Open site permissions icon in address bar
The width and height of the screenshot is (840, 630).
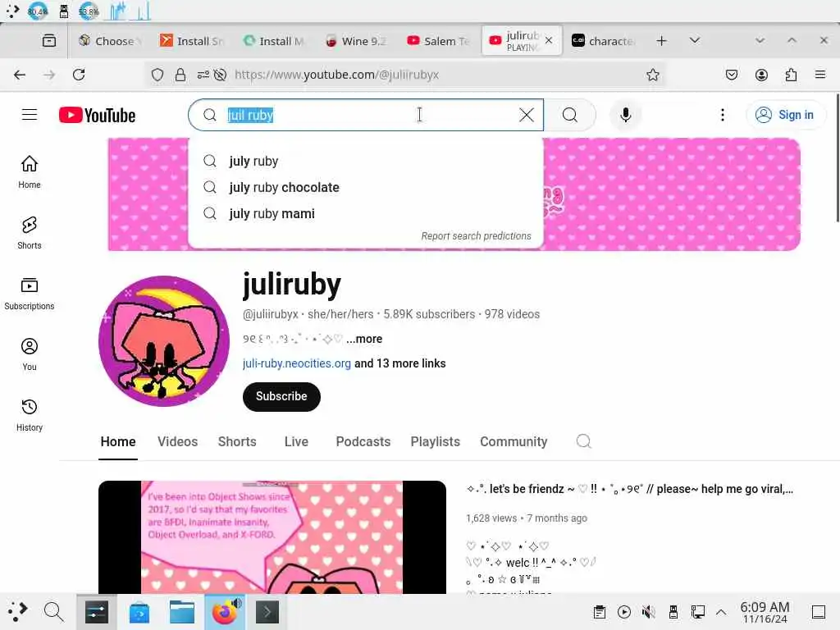[x=203, y=75]
